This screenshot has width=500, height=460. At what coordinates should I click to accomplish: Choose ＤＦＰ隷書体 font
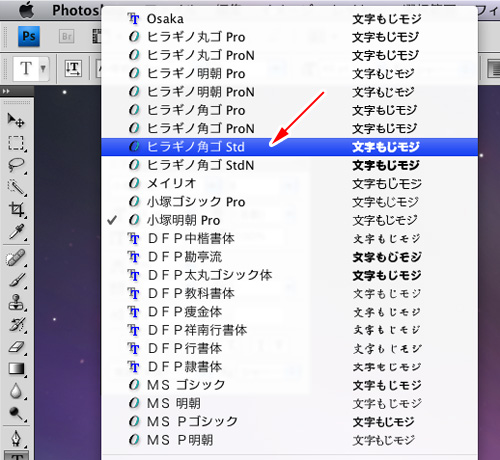coord(289,367)
